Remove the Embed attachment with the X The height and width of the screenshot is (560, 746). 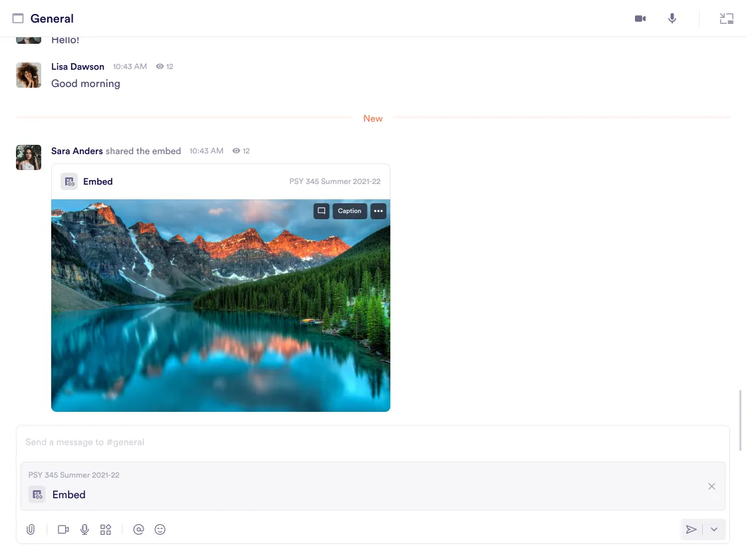711,486
